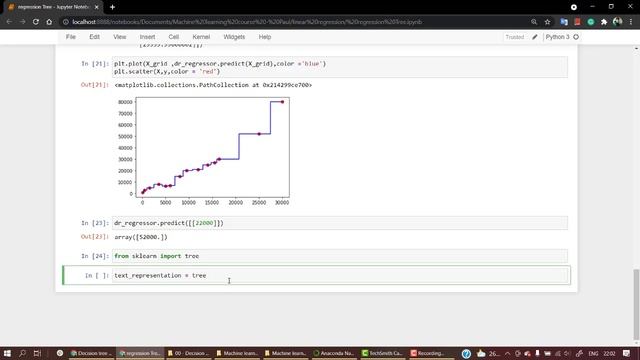Image resolution: width=640 pixels, height=360 pixels.
Task: Open the Decision tree Chrome taskbar item
Action: (x=91, y=353)
